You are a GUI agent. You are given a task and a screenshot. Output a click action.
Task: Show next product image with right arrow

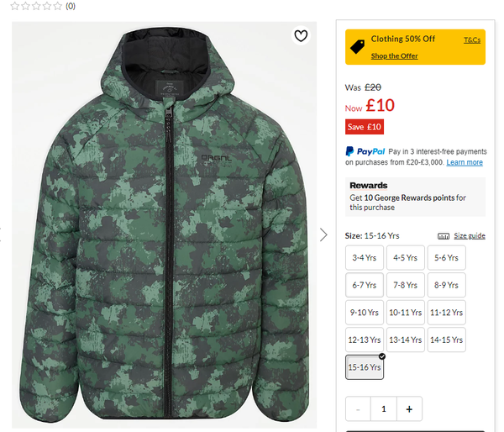point(324,234)
